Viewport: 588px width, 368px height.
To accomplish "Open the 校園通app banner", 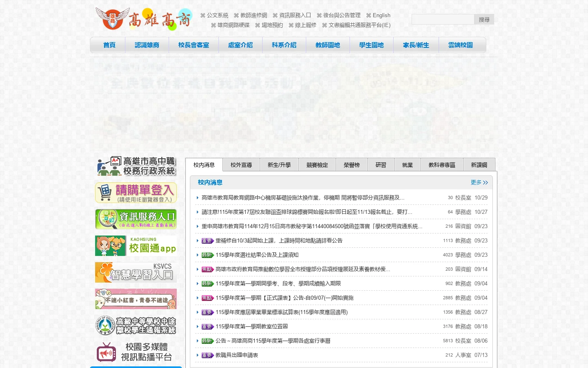I will [x=136, y=246].
